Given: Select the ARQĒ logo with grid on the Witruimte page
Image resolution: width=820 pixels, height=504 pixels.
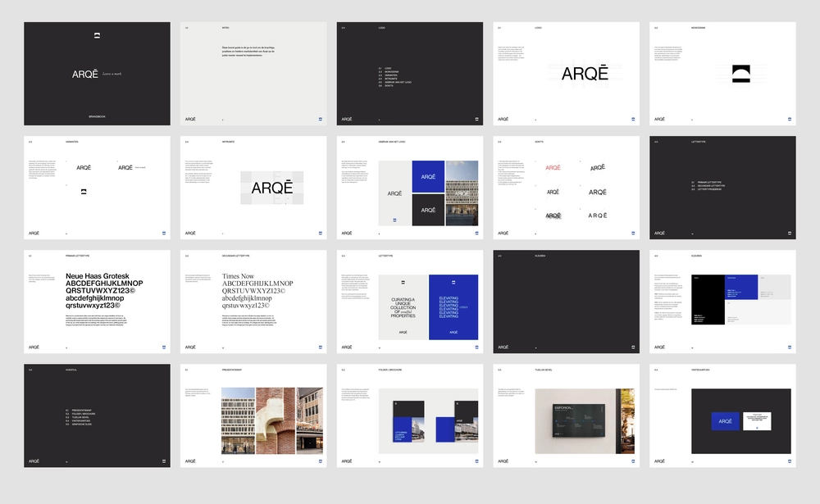Looking at the screenshot, I should (x=271, y=188).
